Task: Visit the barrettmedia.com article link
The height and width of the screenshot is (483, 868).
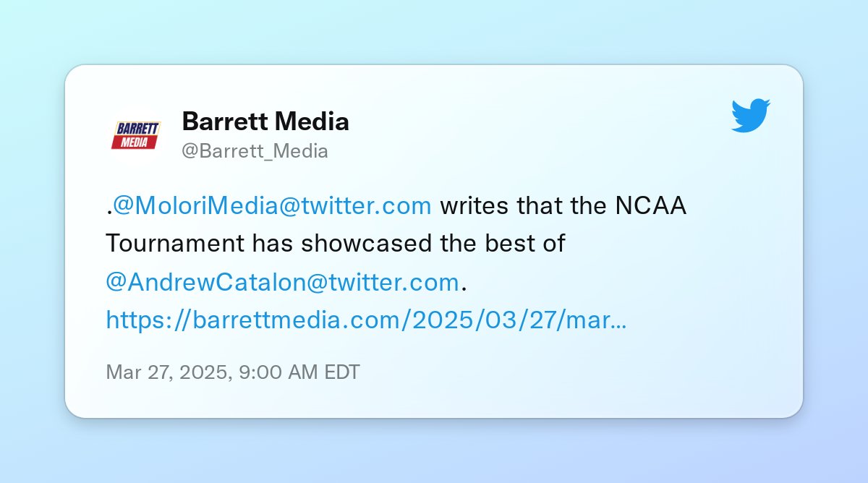Action: pos(366,320)
